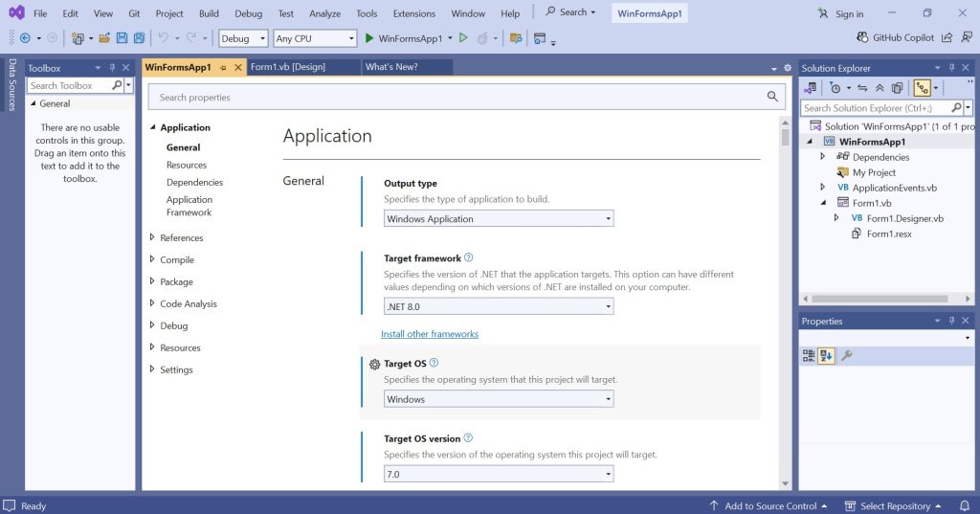Select Form1.resx in Solution Explorer
980x514 pixels.
tap(888, 234)
